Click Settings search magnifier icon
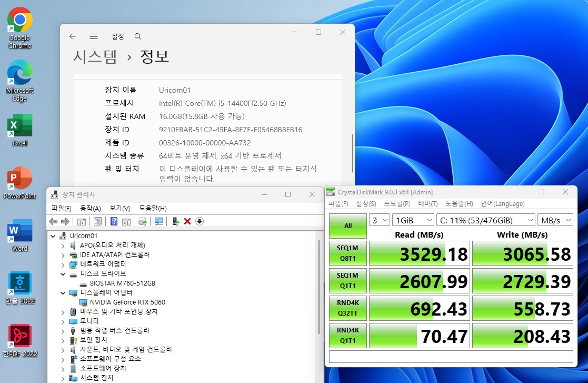 click(x=137, y=36)
